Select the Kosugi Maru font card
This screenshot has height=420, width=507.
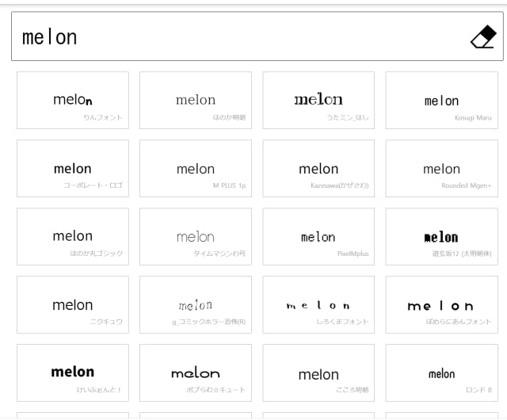tap(441, 101)
